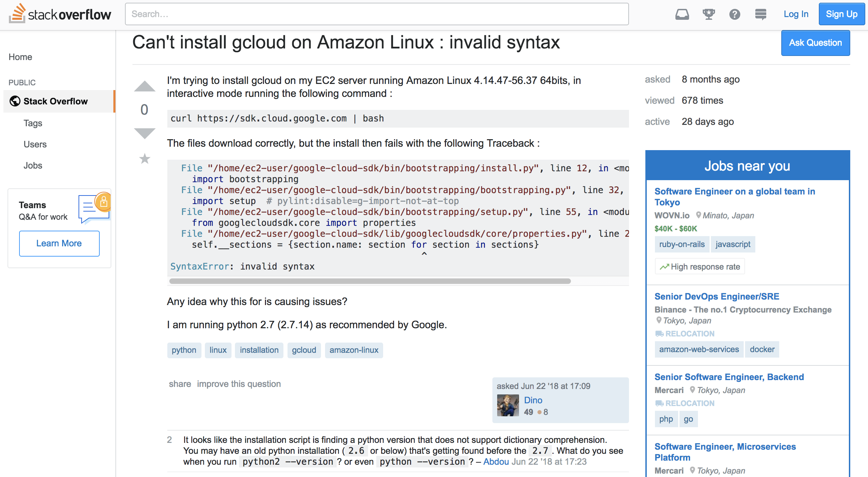Navigate to Home in sidebar

[20, 57]
